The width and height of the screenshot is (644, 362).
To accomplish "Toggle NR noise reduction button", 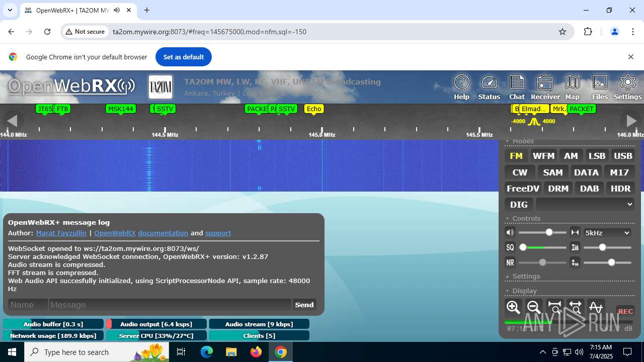I will 510,262.
